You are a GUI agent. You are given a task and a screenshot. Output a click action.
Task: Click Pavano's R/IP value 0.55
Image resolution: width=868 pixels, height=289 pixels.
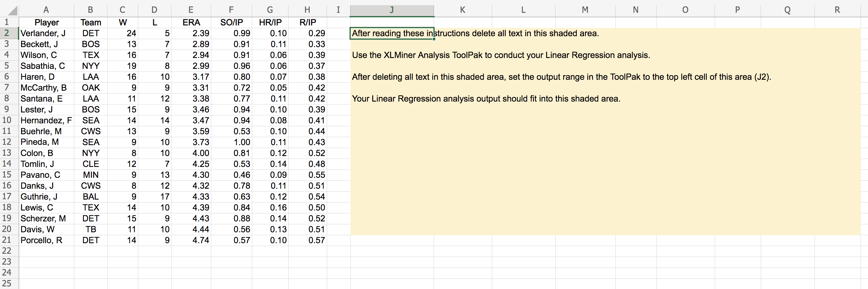[308, 175]
